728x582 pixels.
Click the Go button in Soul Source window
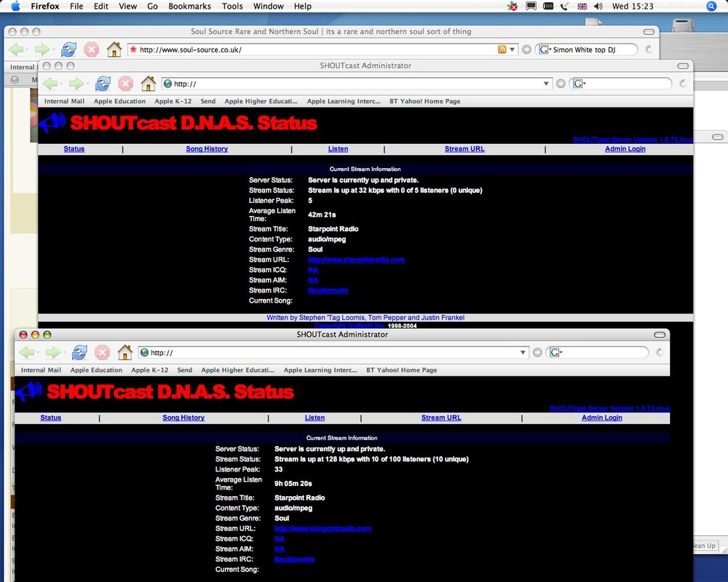coord(526,49)
